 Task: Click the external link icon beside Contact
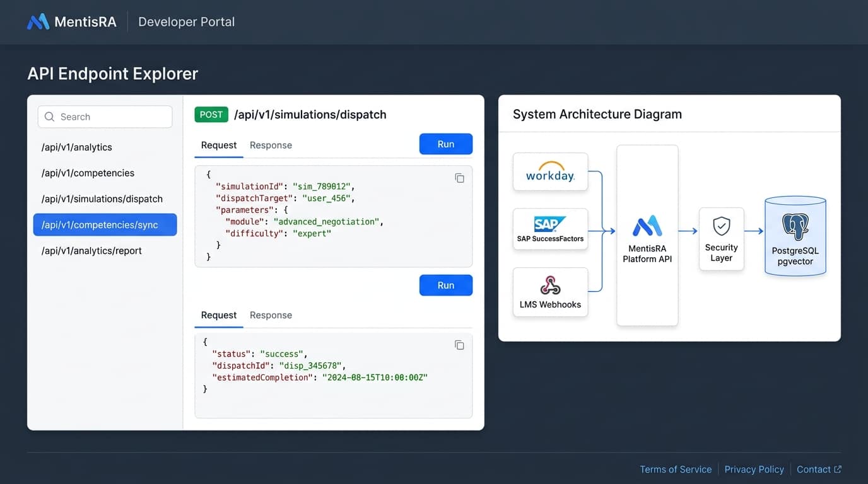pos(838,470)
